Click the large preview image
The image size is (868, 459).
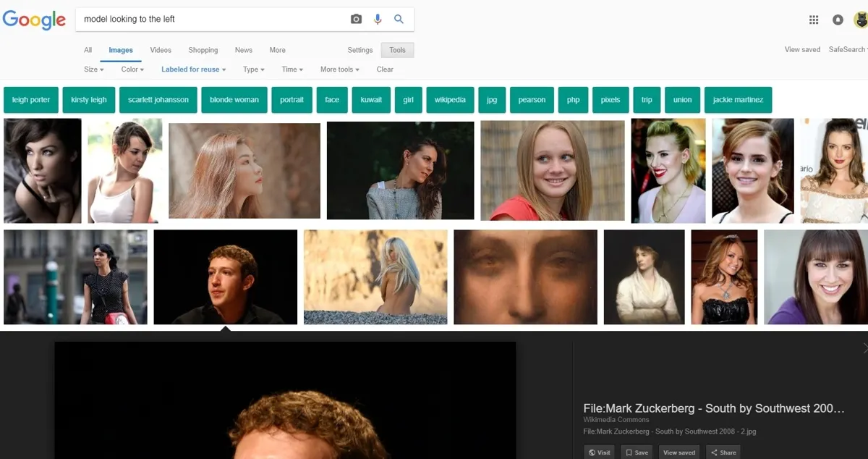[x=285, y=400]
